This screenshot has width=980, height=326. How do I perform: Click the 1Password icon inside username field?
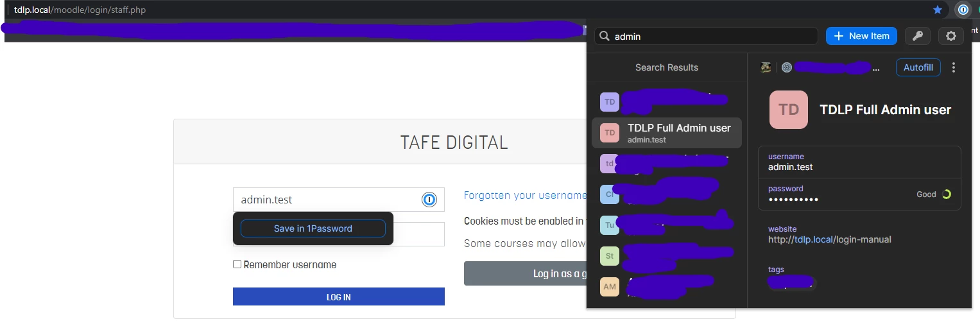pos(429,200)
